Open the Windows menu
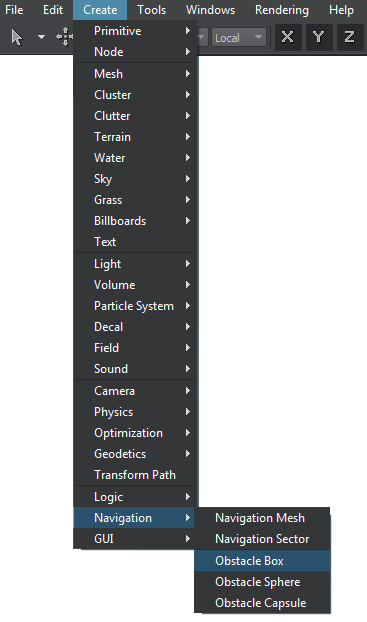 [210, 10]
